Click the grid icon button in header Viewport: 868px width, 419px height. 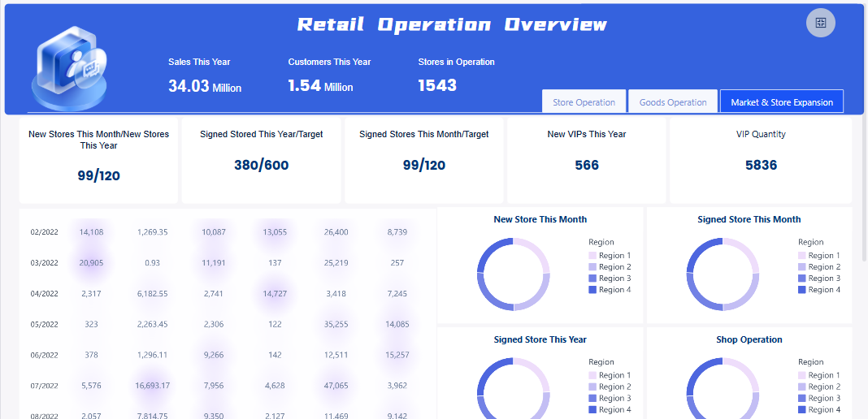820,23
